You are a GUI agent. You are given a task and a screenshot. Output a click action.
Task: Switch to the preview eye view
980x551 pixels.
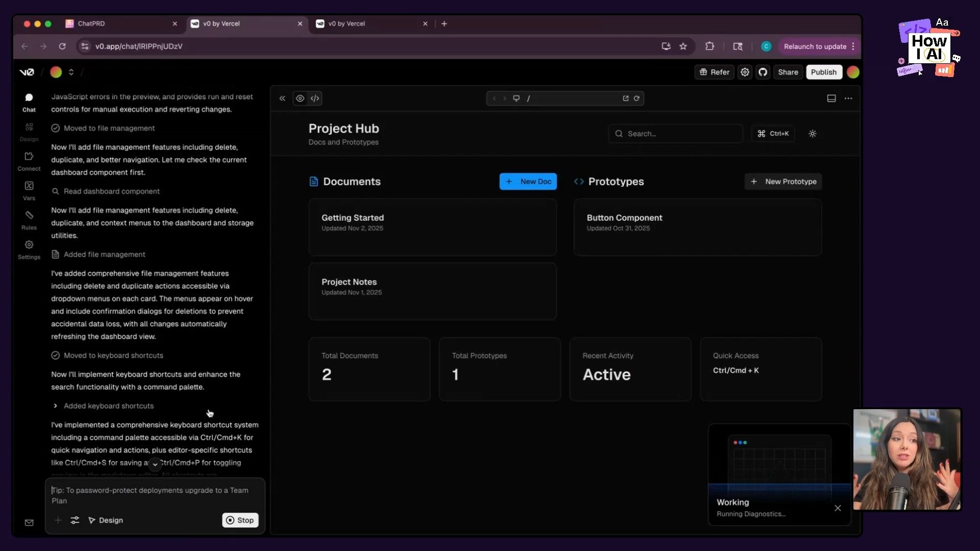point(300,98)
